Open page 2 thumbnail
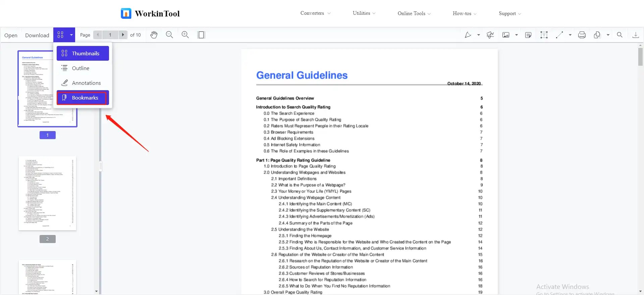Viewport: 644px width, 295px height. coord(47,193)
